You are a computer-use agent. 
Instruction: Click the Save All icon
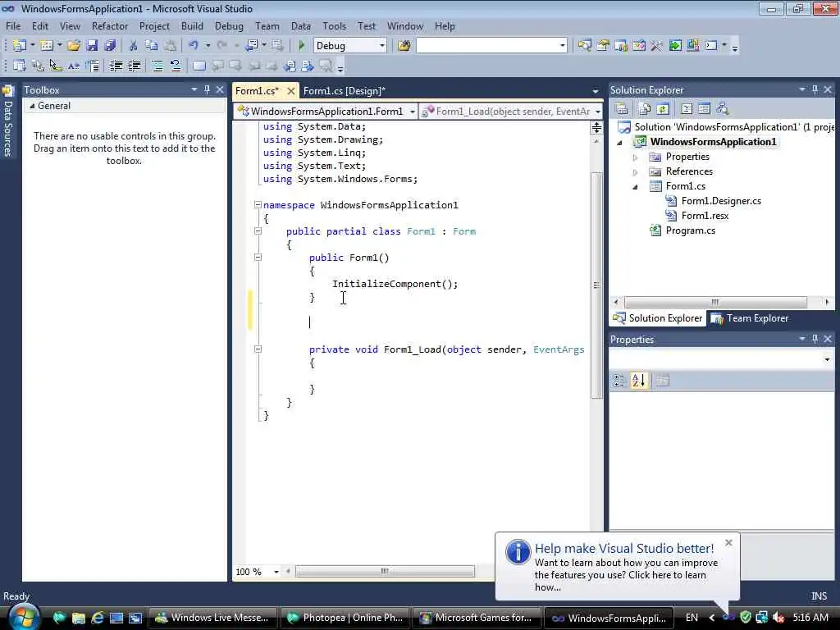[x=111, y=46]
